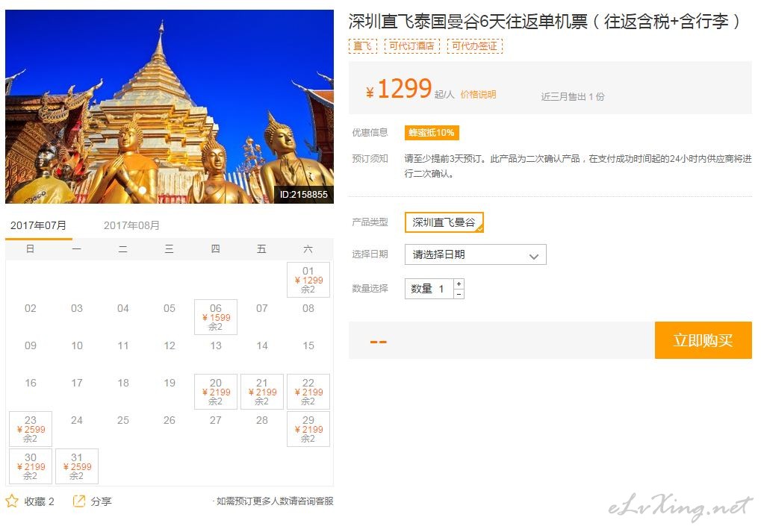The width and height of the screenshot is (761, 532).
Task: Switch to the 2017年07月 tab
Action: pos(38,225)
